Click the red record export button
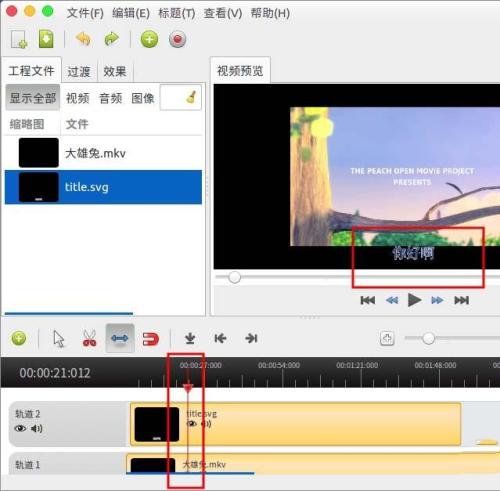The image size is (500, 491). [177, 40]
